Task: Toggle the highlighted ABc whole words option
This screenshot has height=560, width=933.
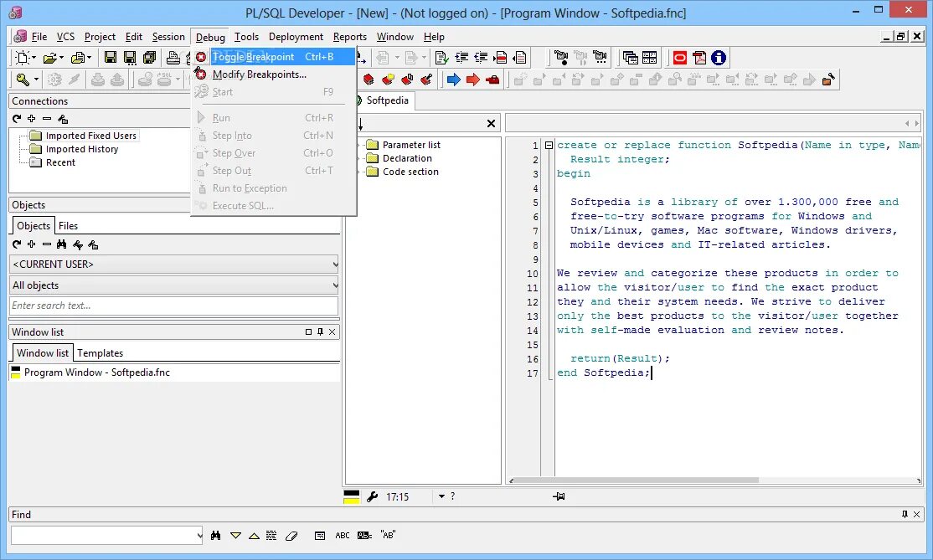Action: coord(365,536)
